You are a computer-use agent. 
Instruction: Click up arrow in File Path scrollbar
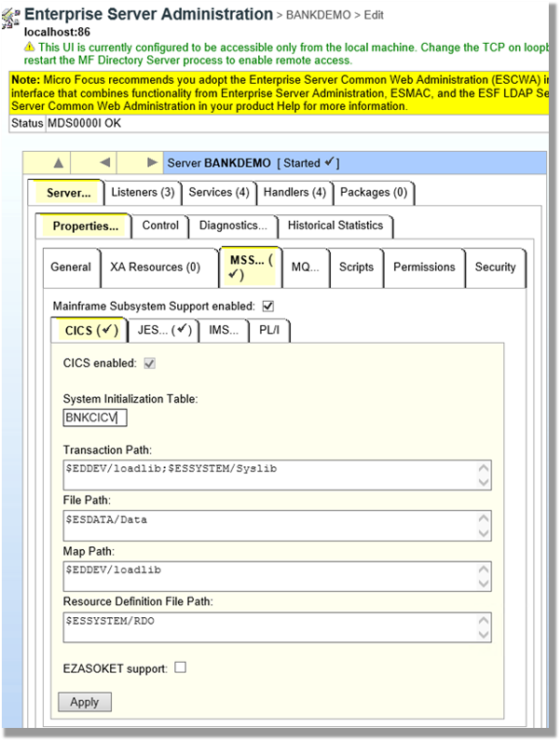(x=484, y=518)
